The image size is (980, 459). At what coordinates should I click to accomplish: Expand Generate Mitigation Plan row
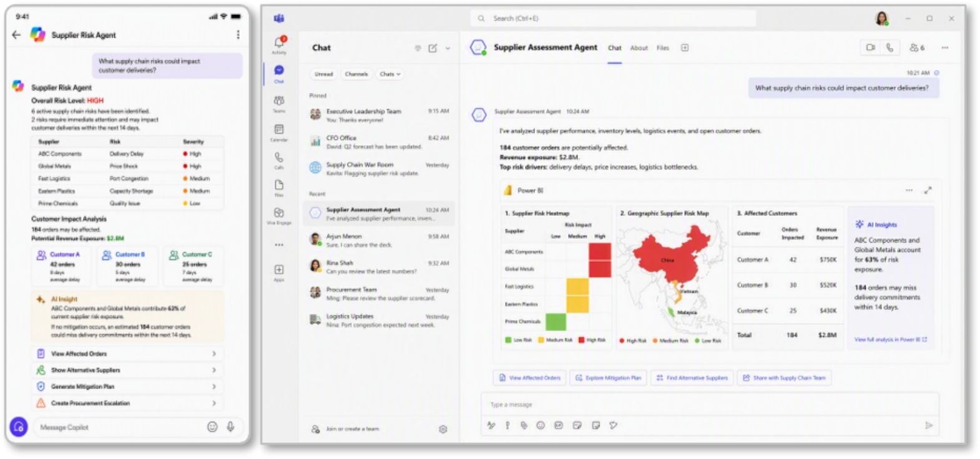point(214,387)
